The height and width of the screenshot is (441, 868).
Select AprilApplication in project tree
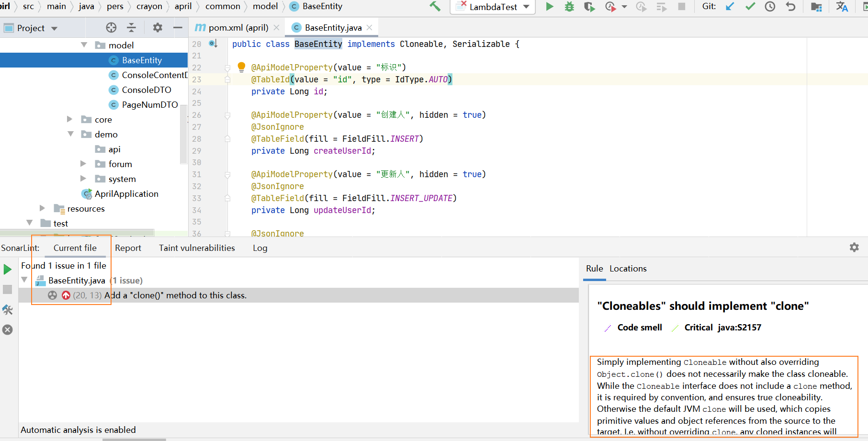pyautogui.click(x=126, y=193)
